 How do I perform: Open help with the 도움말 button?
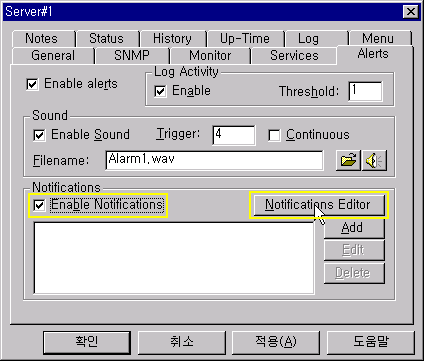(371, 342)
